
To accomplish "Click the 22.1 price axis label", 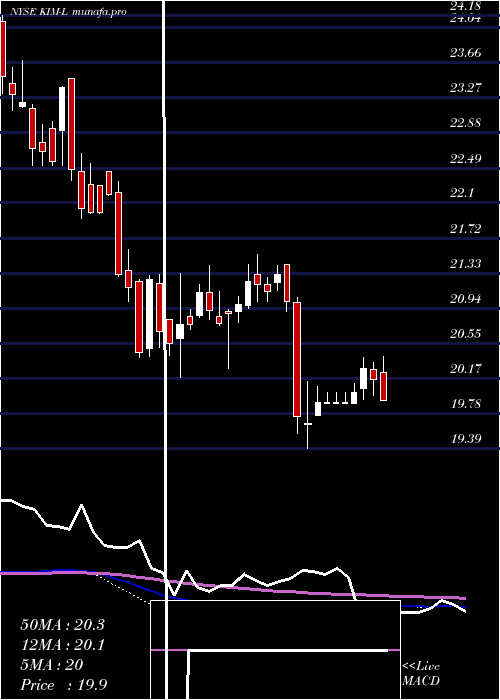I will (462, 193).
